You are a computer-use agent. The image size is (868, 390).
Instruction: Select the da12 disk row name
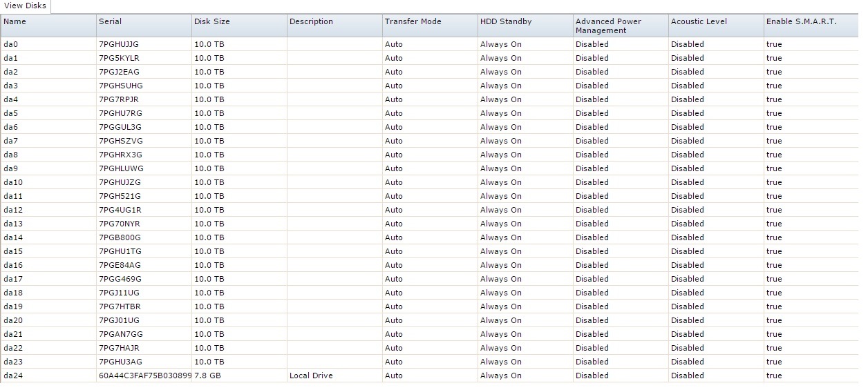(x=14, y=210)
